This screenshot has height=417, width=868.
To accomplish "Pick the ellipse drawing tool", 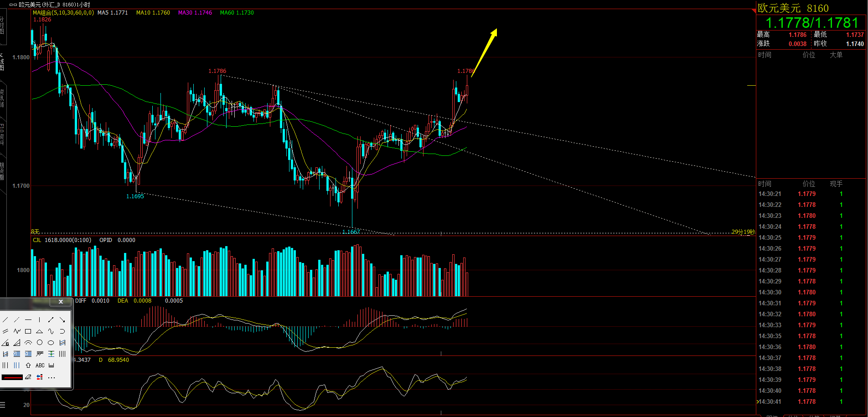I will point(51,343).
